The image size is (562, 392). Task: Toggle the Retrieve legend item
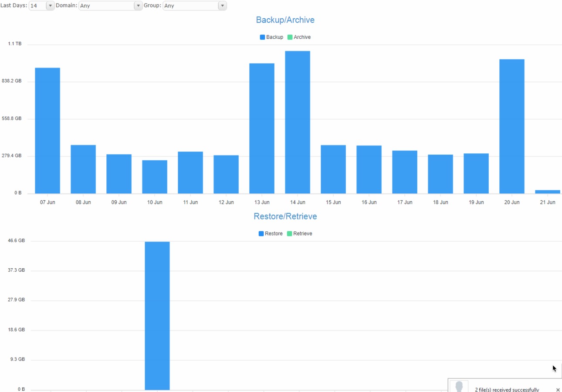tap(299, 233)
